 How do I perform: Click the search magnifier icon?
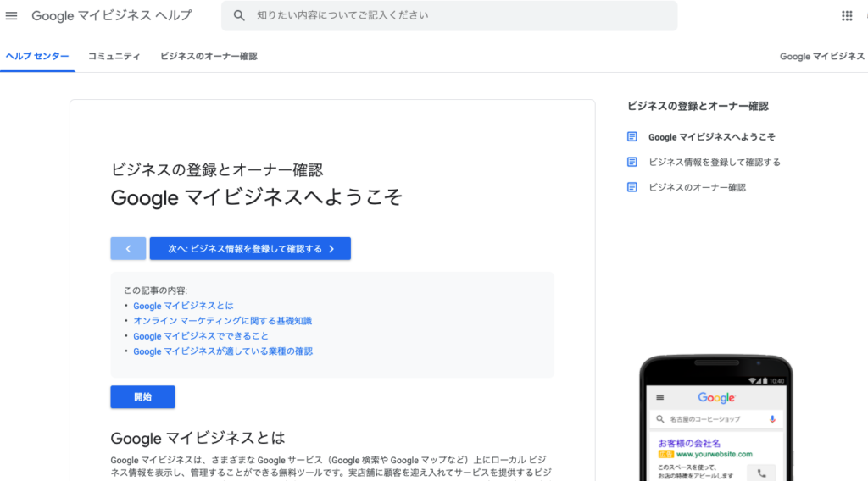(238, 15)
